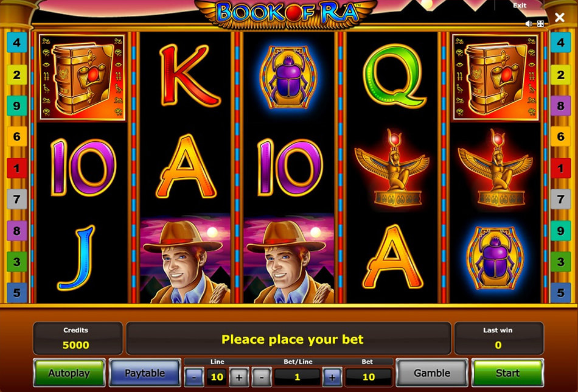Click the Book symbol on first reel
578x392 pixels.
click(x=82, y=77)
